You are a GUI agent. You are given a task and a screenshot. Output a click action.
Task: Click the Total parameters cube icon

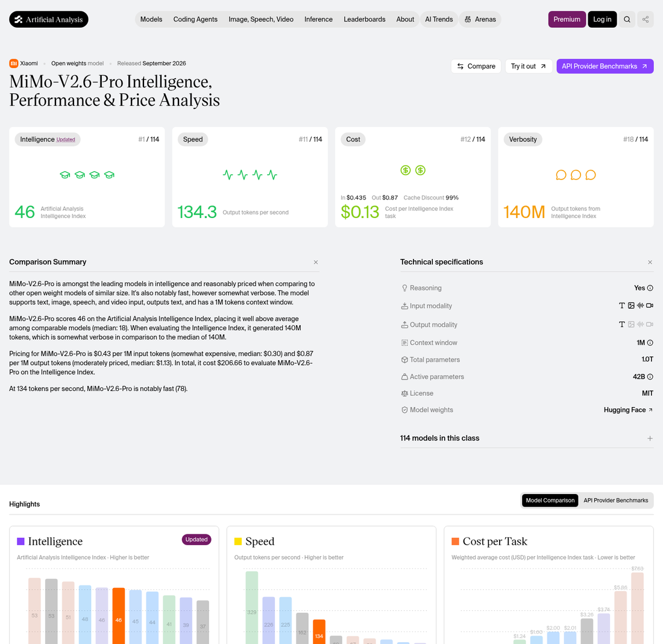[404, 360]
